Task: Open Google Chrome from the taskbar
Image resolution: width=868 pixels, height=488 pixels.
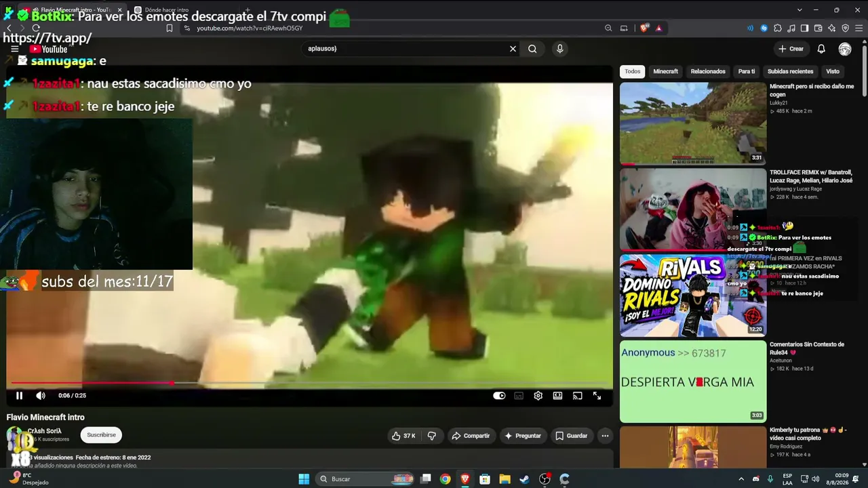Action: click(445, 479)
